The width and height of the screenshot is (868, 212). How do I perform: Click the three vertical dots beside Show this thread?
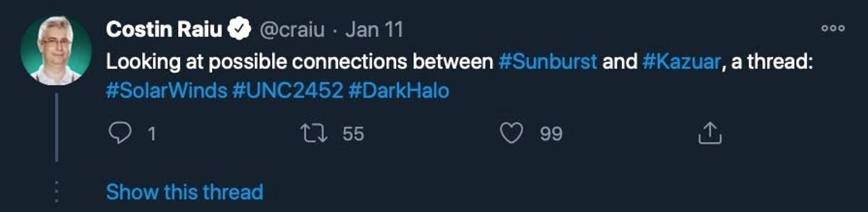point(56,192)
